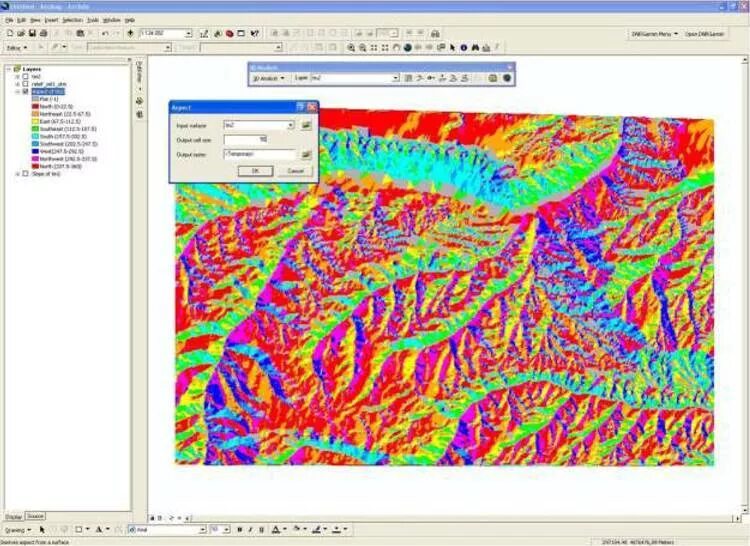Screen dimensions: 750x546
Task: Open the Edit menu
Action: [x=22, y=20]
